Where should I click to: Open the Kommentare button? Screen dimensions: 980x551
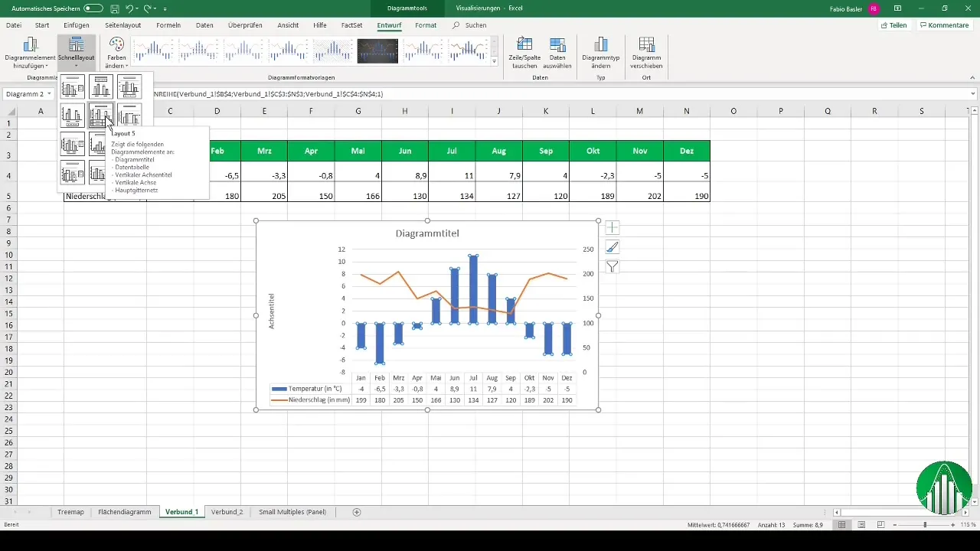(945, 25)
